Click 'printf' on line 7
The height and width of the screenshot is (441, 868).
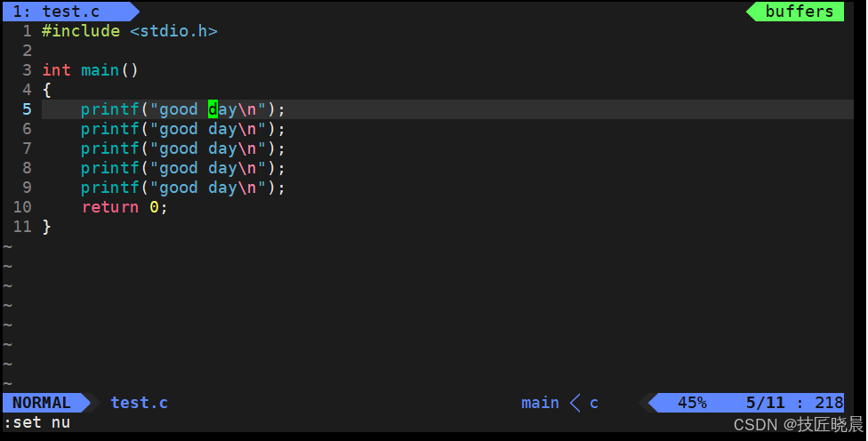[110, 148]
